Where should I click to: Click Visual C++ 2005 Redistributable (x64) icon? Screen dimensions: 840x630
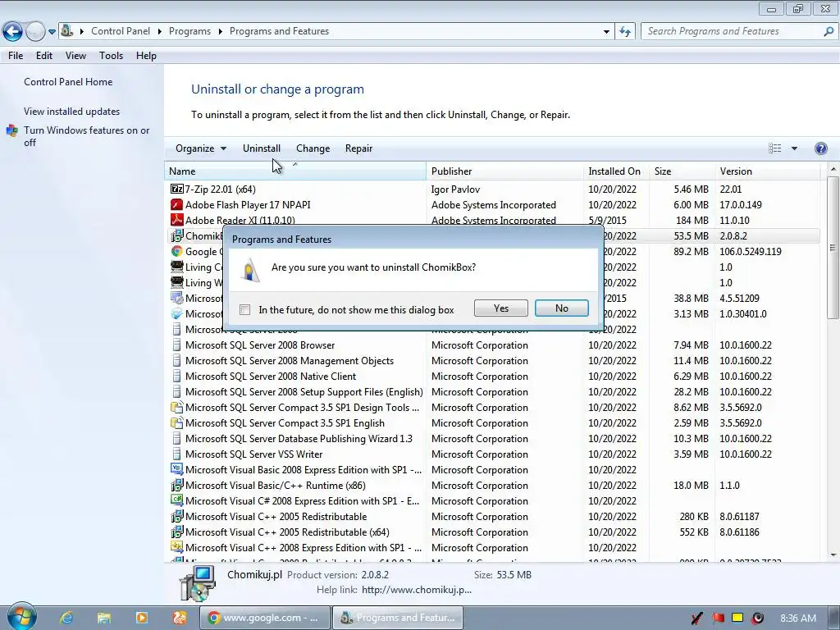(x=177, y=532)
